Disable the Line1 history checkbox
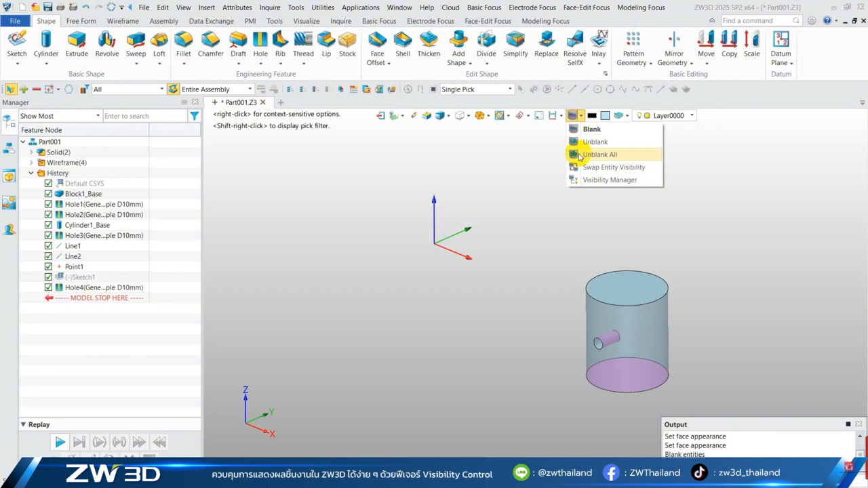Screen dimensions: 868x488 pos(48,246)
